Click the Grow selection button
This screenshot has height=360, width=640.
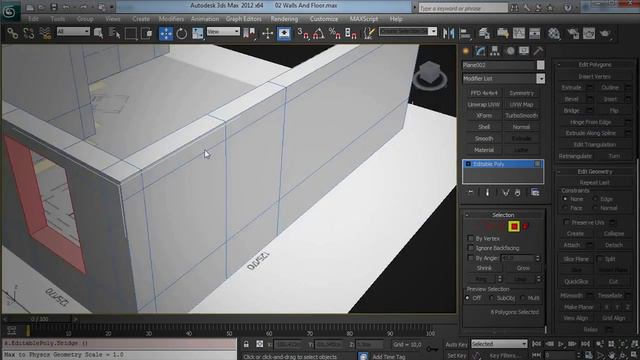pos(523,268)
